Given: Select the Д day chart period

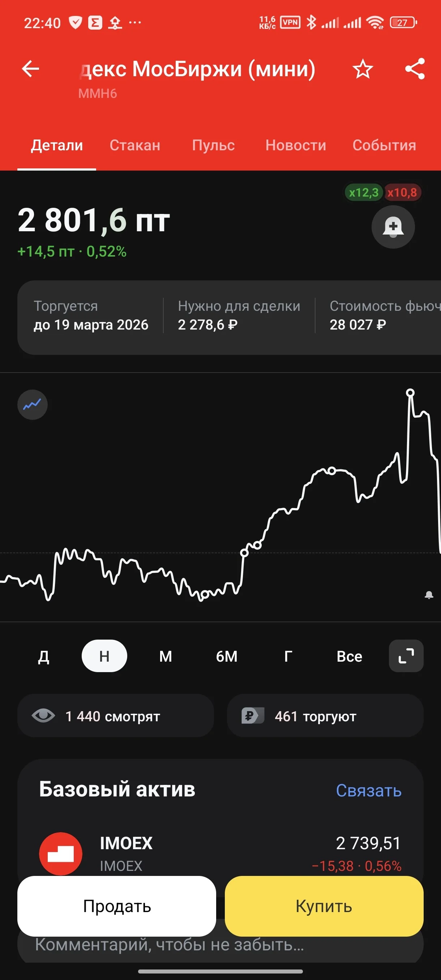Looking at the screenshot, I should click(x=43, y=656).
